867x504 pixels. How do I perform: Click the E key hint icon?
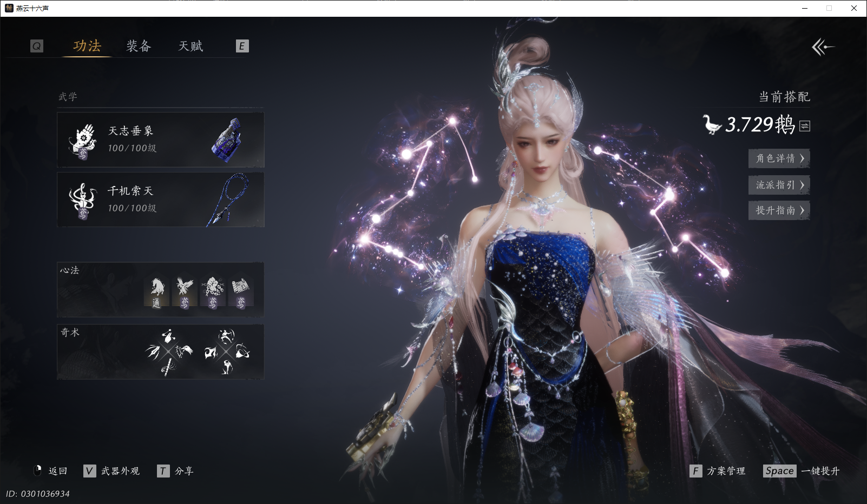(242, 46)
